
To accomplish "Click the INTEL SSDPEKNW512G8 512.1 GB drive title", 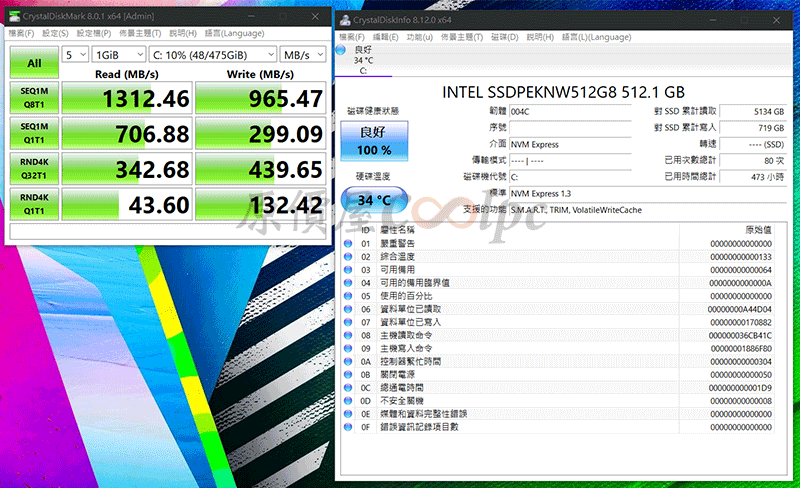I will (x=563, y=92).
